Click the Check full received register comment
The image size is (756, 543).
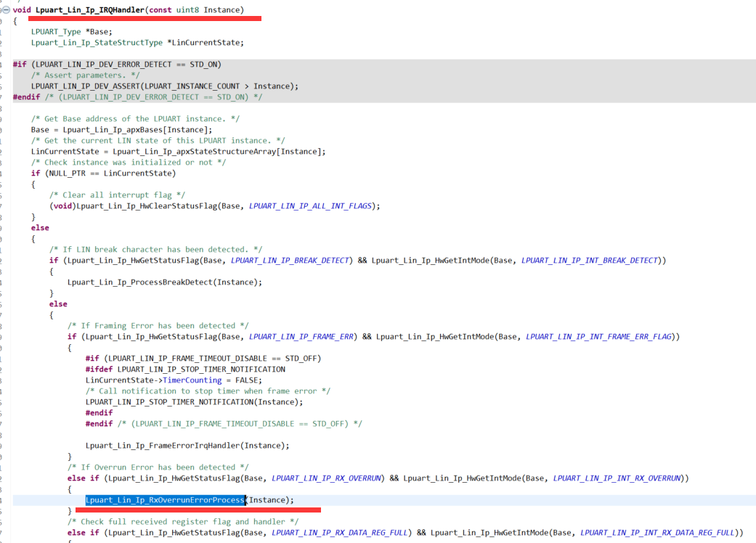183,522
